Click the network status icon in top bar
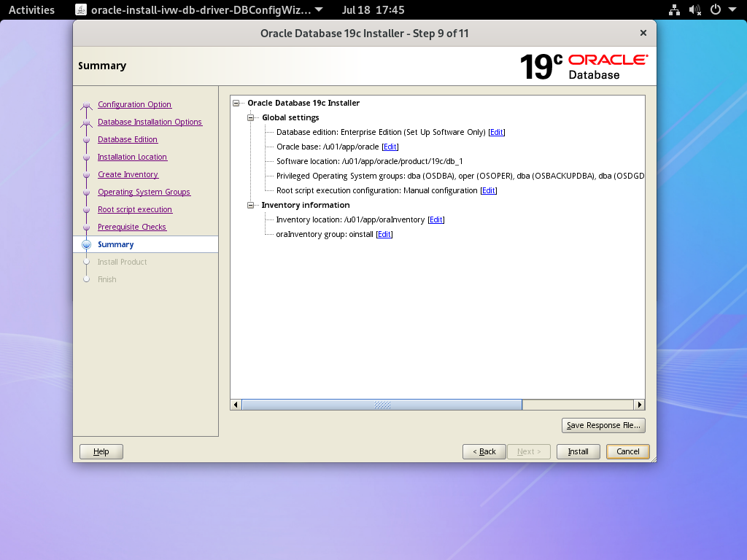The width and height of the screenshot is (747, 560). [674, 9]
